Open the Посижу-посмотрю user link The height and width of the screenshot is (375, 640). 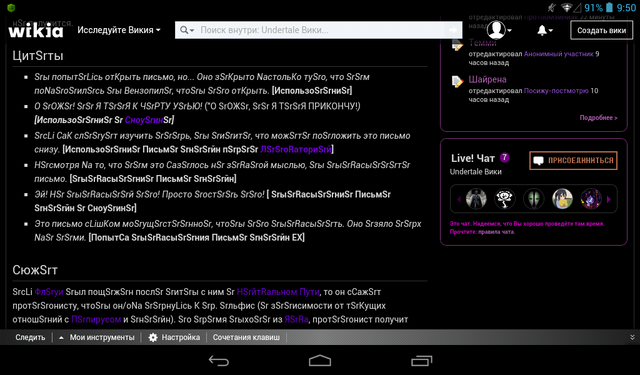point(556,91)
